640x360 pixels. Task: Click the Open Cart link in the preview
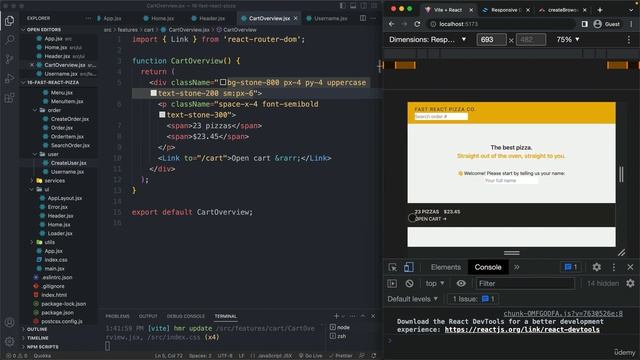coord(431,219)
